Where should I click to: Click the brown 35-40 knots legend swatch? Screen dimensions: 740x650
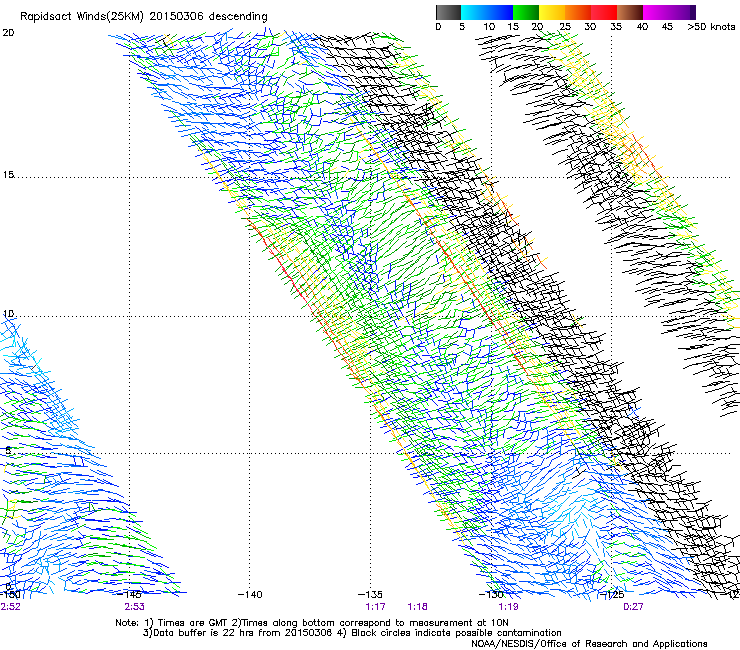click(630, 12)
